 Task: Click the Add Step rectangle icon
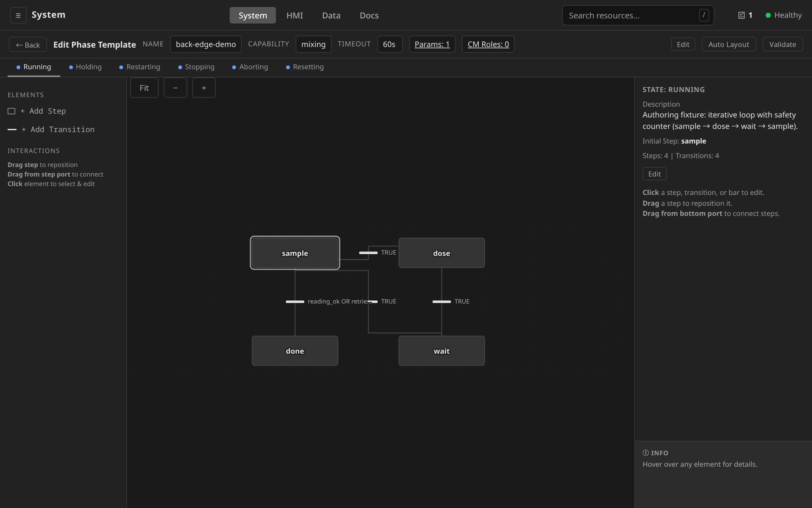(11, 111)
